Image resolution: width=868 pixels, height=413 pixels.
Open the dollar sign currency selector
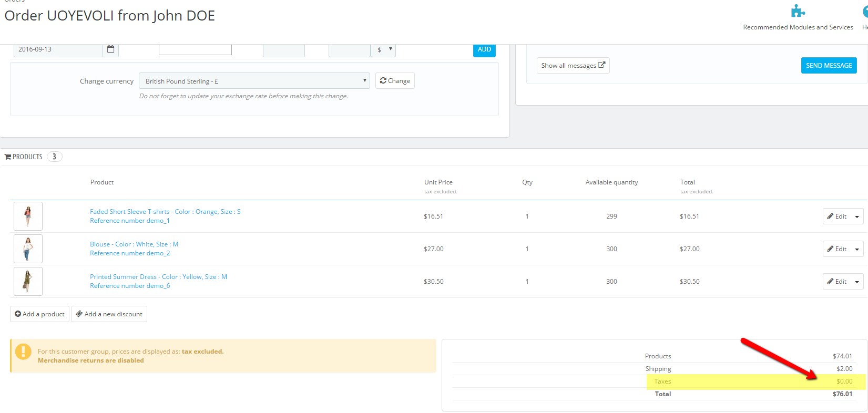pyautogui.click(x=383, y=50)
